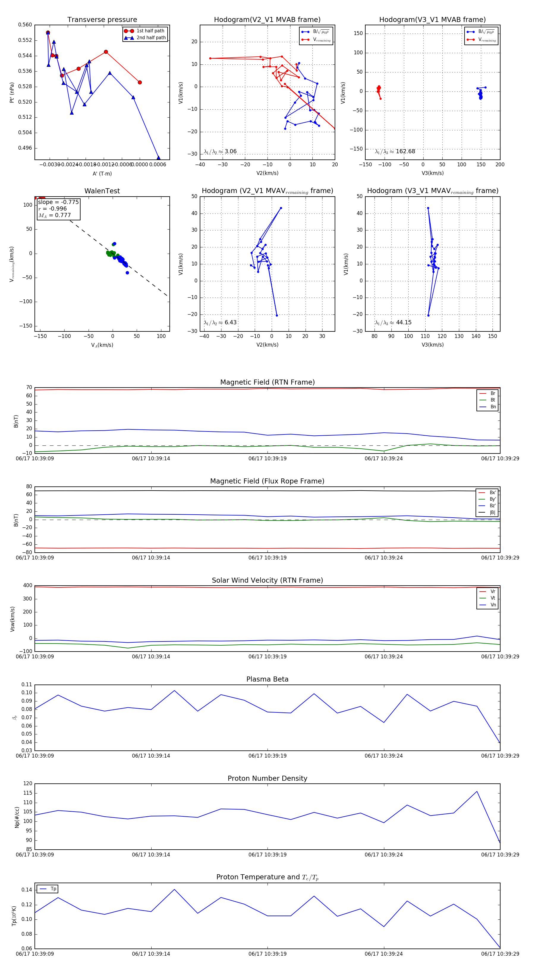
Task: Click the "Plasma Beta" plot title
Action: pyautogui.click(x=267, y=679)
